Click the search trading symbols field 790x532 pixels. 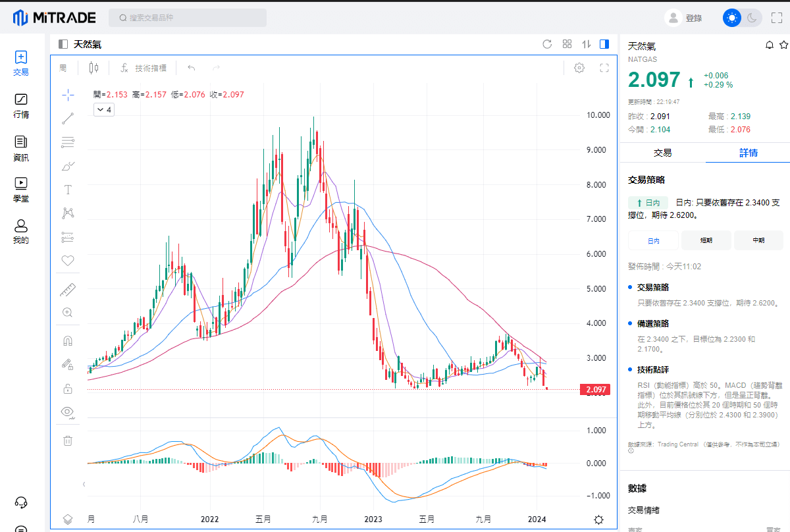pyautogui.click(x=188, y=18)
